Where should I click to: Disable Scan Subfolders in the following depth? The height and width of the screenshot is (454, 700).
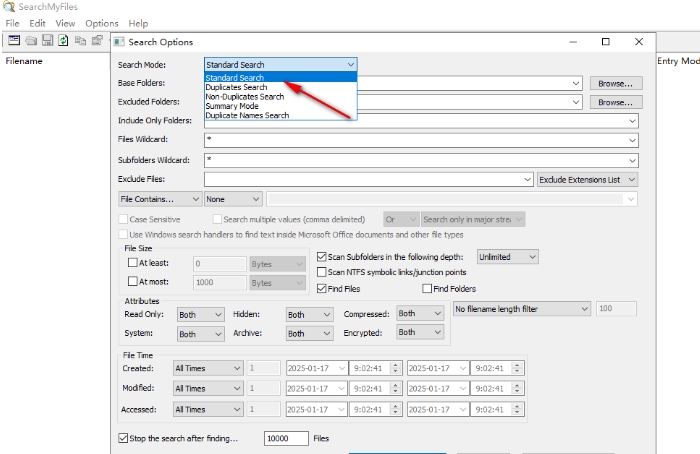(x=322, y=257)
